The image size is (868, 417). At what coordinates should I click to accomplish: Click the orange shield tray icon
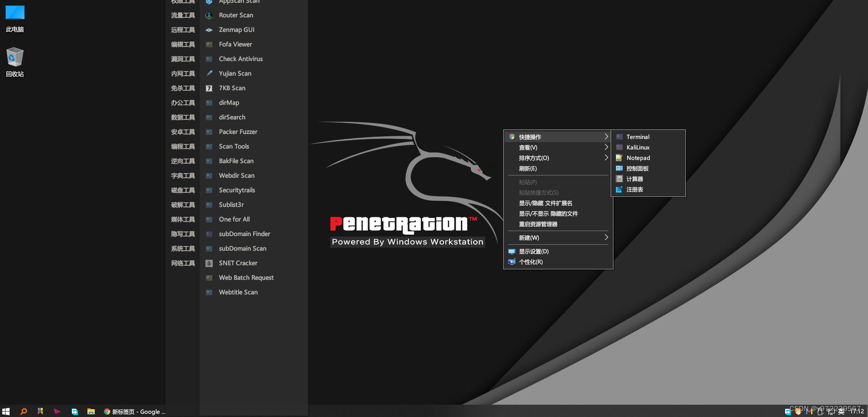pyautogui.click(x=798, y=412)
